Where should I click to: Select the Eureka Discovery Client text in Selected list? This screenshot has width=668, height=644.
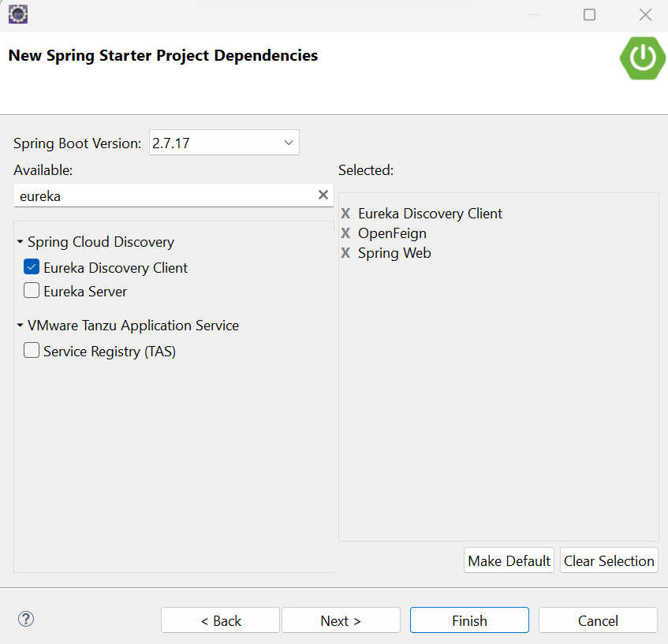point(430,214)
